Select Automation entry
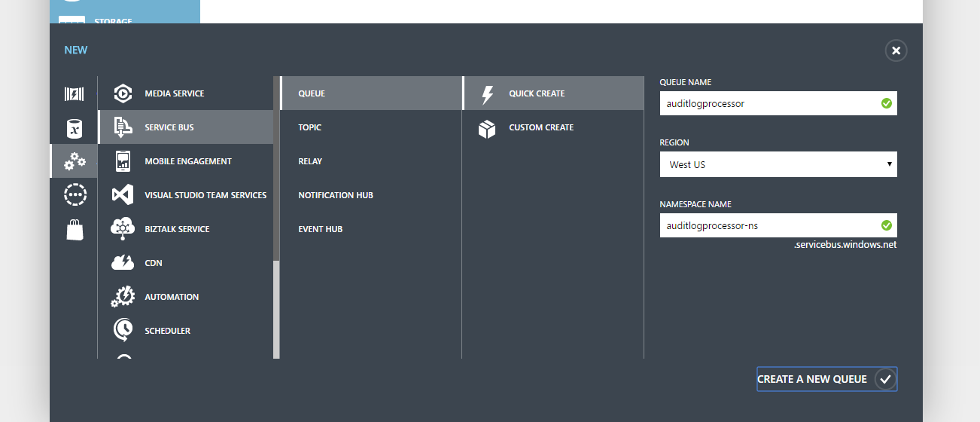Image resolution: width=980 pixels, height=422 pixels. coord(185,297)
